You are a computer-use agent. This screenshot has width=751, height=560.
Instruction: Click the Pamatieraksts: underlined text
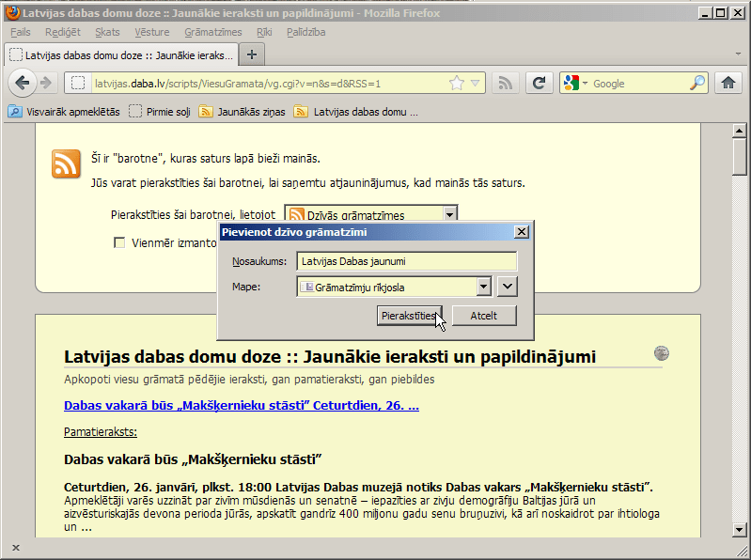point(101,431)
